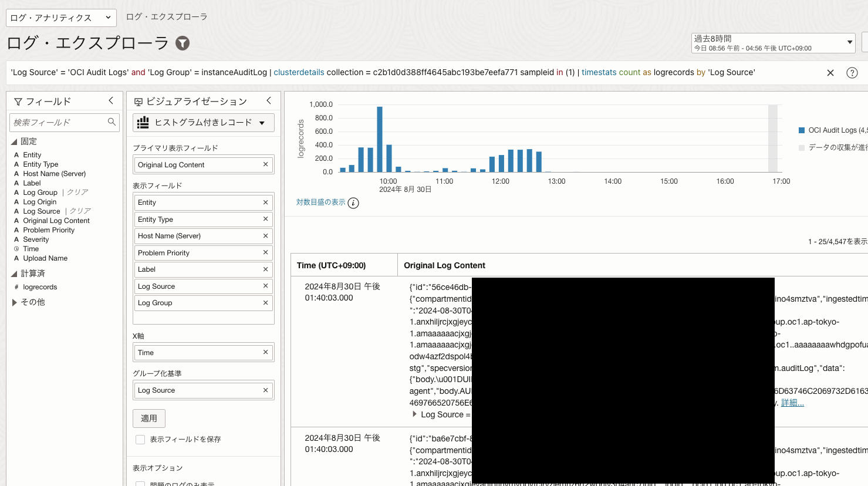Collapse the 計算済 fields section
The width and height of the screenshot is (868, 486).
(x=14, y=274)
